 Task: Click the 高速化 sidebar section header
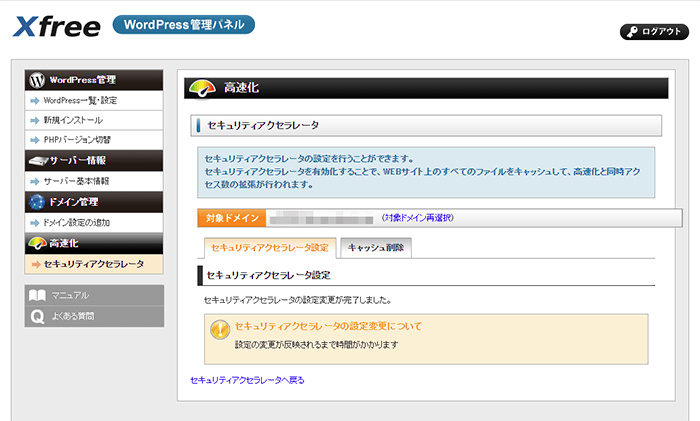click(x=94, y=243)
